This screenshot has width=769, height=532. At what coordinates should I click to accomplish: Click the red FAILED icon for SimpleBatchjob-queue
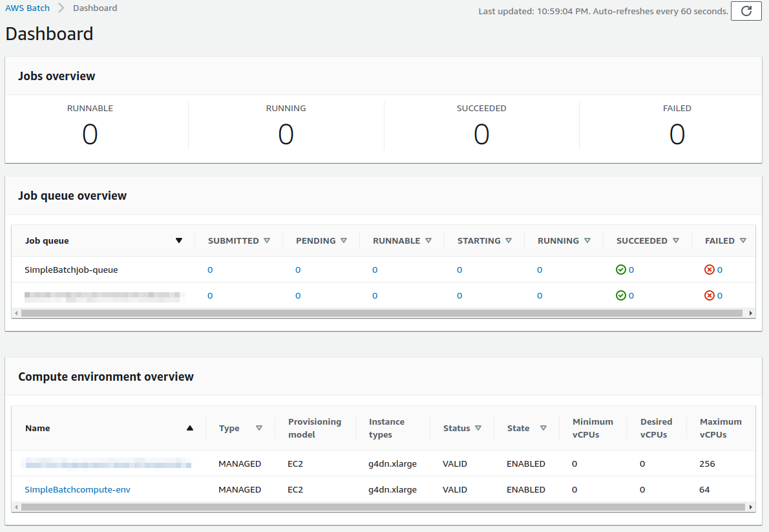tap(709, 270)
